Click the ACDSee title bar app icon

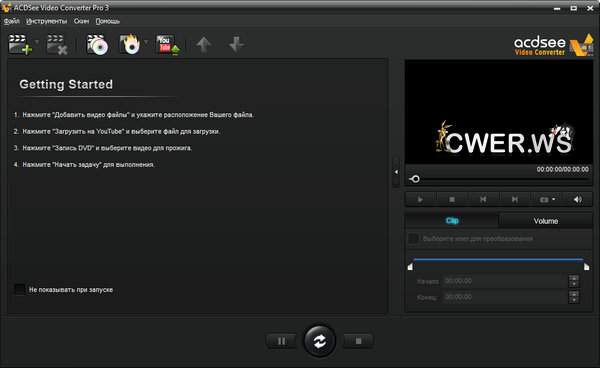pyautogui.click(x=7, y=7)
